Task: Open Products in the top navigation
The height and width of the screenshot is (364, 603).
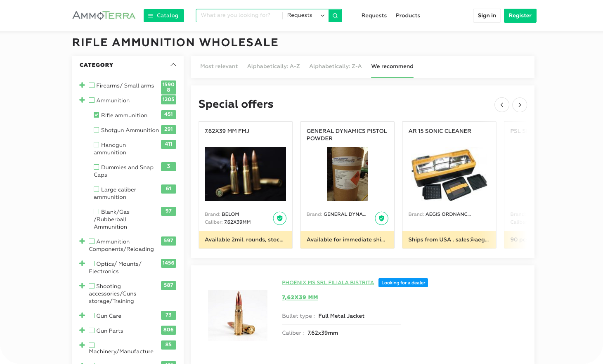Action: (408, 16)
